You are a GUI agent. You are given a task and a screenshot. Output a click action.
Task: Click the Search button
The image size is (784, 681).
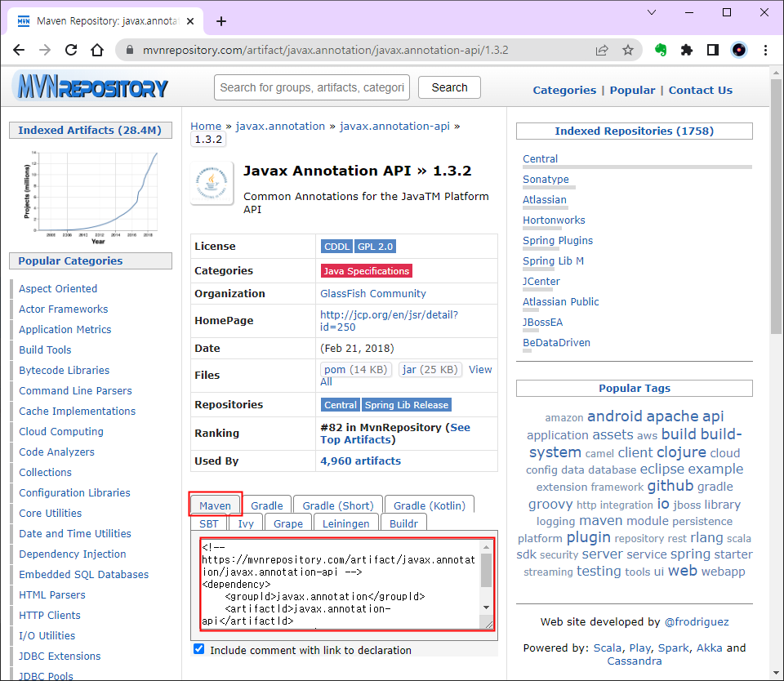click(449, 87)
